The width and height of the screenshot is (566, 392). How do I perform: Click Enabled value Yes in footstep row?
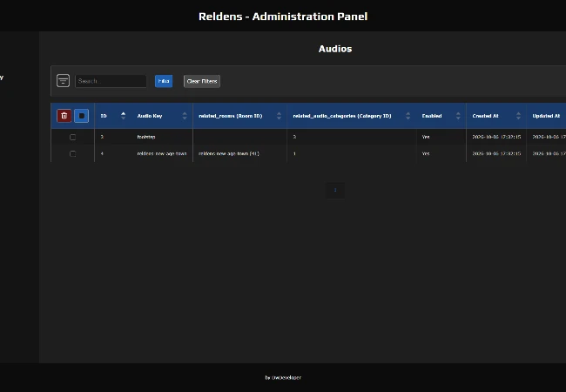tap(426, 137)
